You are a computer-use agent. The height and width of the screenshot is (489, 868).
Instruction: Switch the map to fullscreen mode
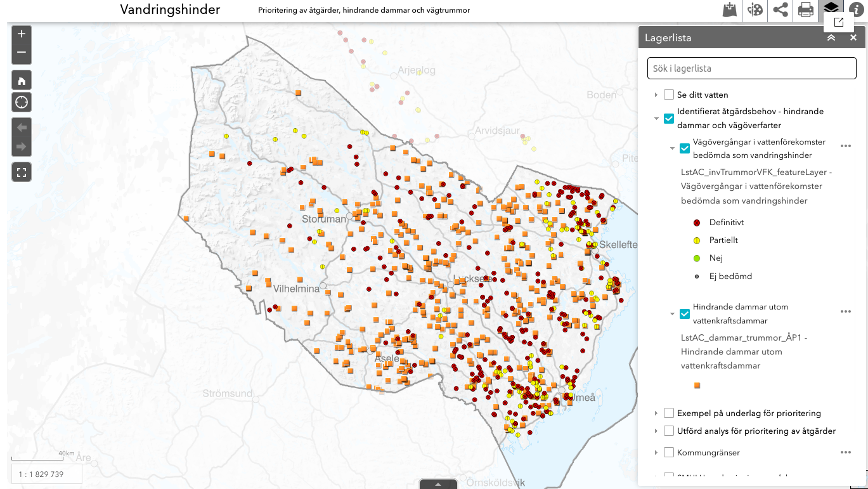pyautogui.click(x=22, y=172)
